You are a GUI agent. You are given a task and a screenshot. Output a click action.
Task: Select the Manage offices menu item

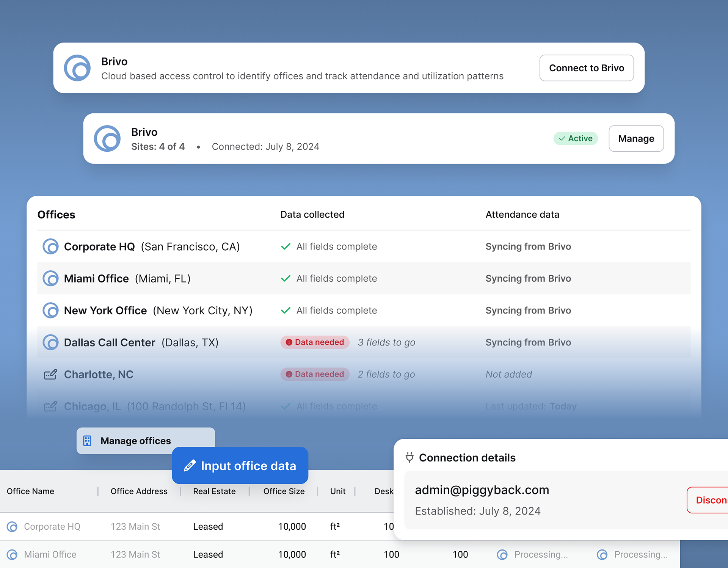tap(135, 441)
